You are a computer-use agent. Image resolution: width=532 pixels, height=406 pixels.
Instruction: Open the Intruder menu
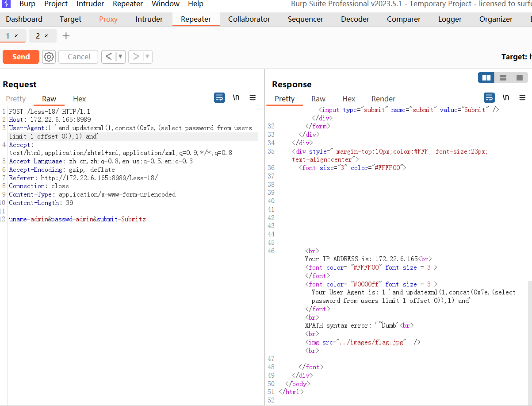tap(90, 4)
